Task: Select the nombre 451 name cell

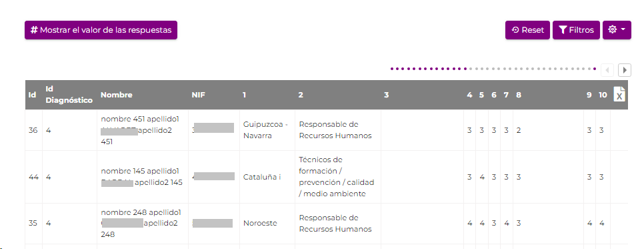Action: 143,130
